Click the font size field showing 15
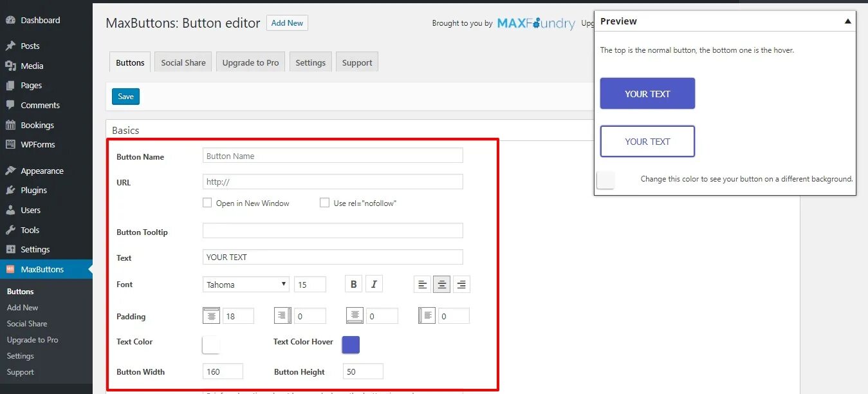 pos(310,284)
